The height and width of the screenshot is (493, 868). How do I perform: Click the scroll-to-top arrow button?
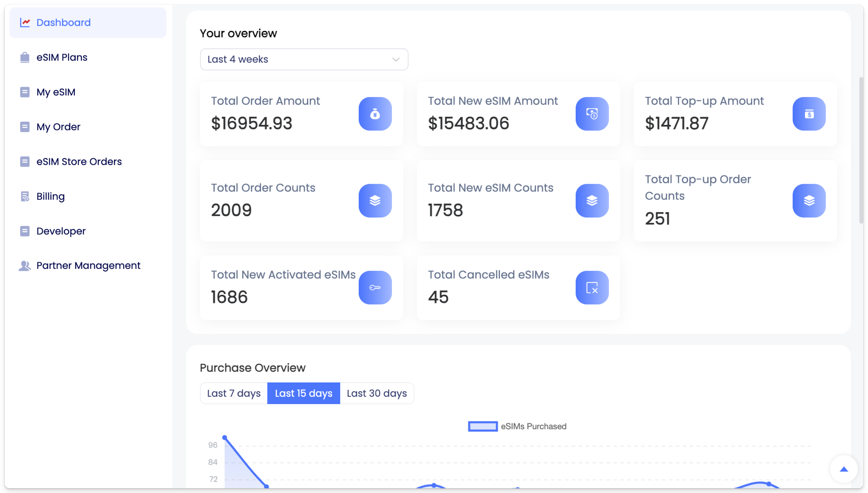pos(844,469)
